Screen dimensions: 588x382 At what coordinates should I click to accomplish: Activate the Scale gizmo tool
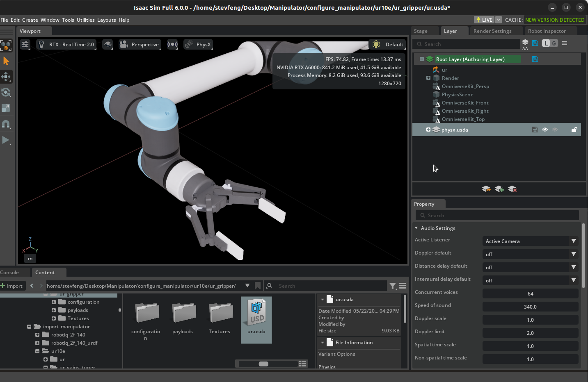click(6, 108)
